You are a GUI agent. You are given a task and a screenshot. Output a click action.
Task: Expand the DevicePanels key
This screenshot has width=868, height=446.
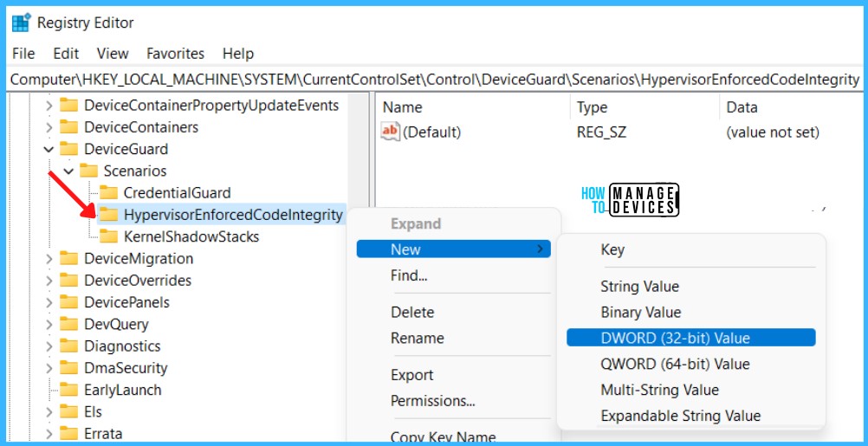[x=49, y=302]
